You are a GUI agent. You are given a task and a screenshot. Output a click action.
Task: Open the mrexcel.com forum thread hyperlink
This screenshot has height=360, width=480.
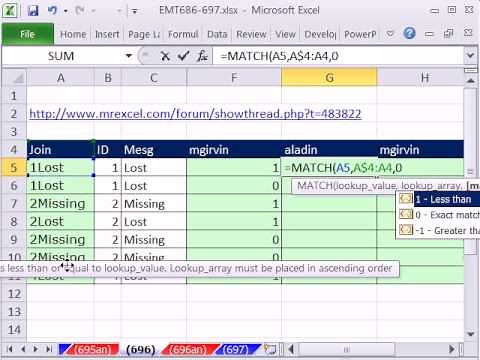point(195,114)
